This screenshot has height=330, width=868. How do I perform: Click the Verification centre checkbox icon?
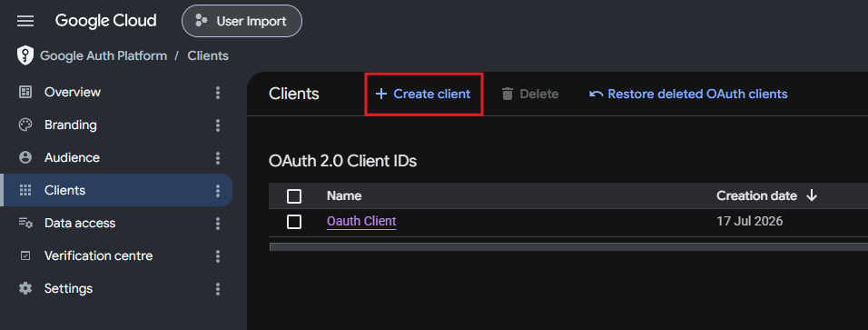coord(25,255)
